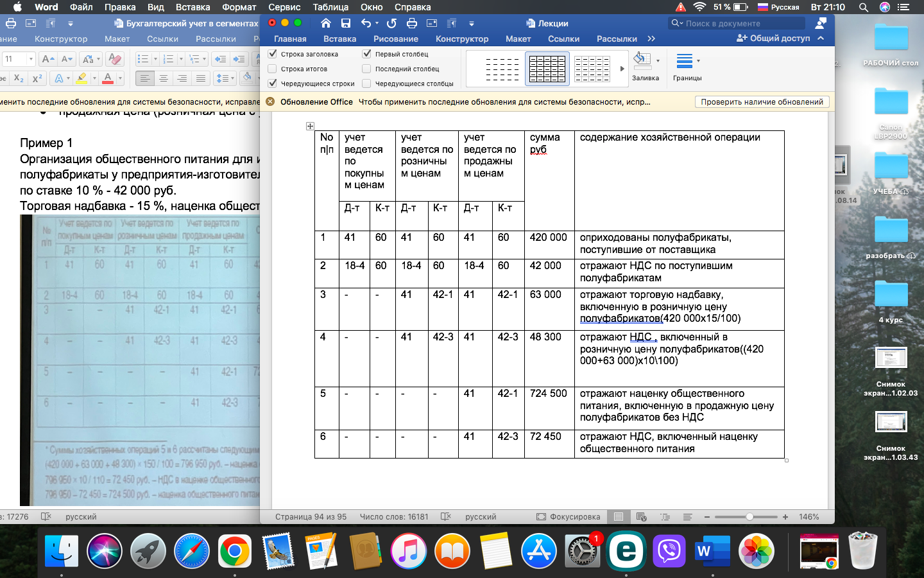Screen dimensions: 924x578
Task: Undo the last action in Лекции window
Action: [x=366, y=23]
